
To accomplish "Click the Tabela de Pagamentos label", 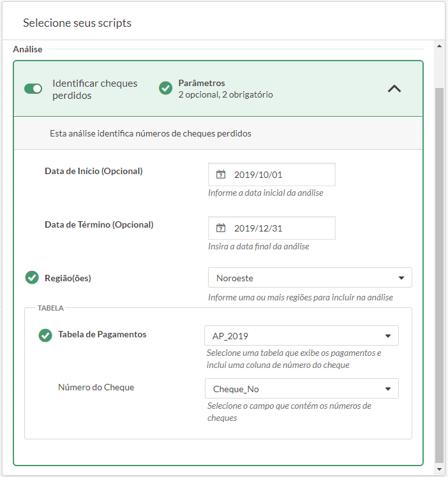I will (x=102, y=334).
